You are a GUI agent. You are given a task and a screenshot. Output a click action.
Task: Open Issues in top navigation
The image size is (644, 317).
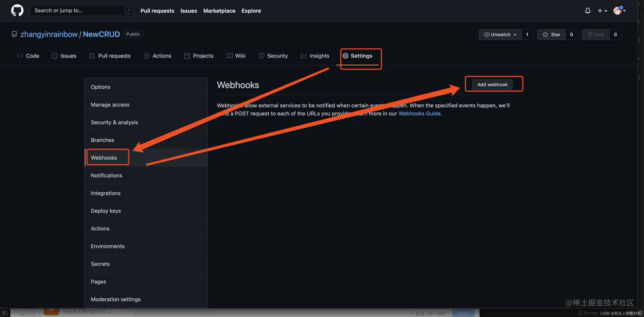pos(189,11)
